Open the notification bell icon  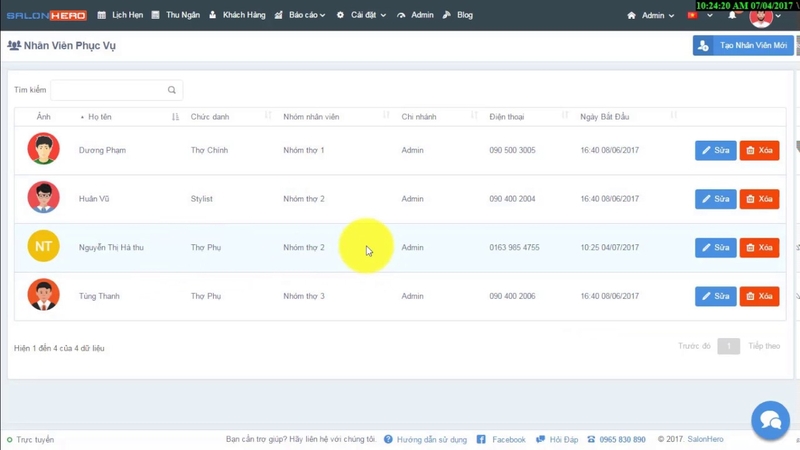pyautogui.click(x=732, y=15)
